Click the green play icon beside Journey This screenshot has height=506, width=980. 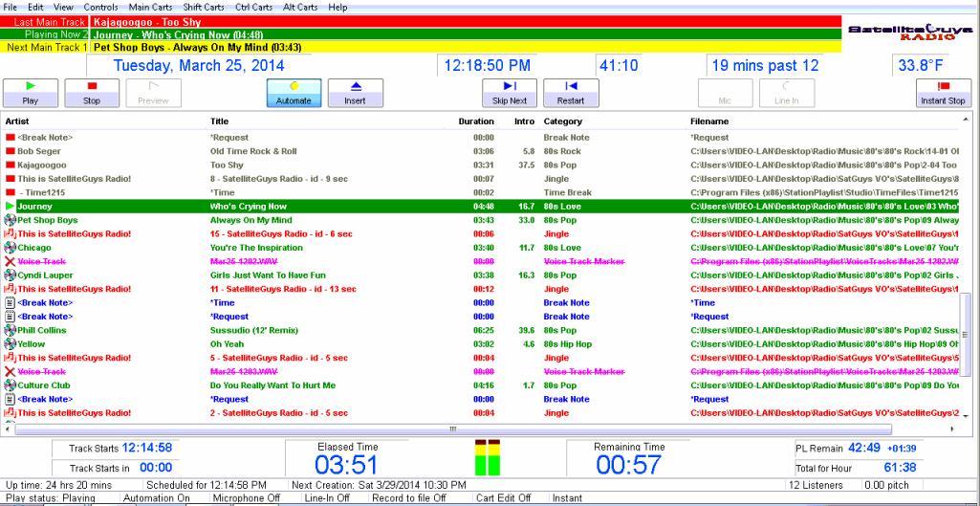pos(10,206)
